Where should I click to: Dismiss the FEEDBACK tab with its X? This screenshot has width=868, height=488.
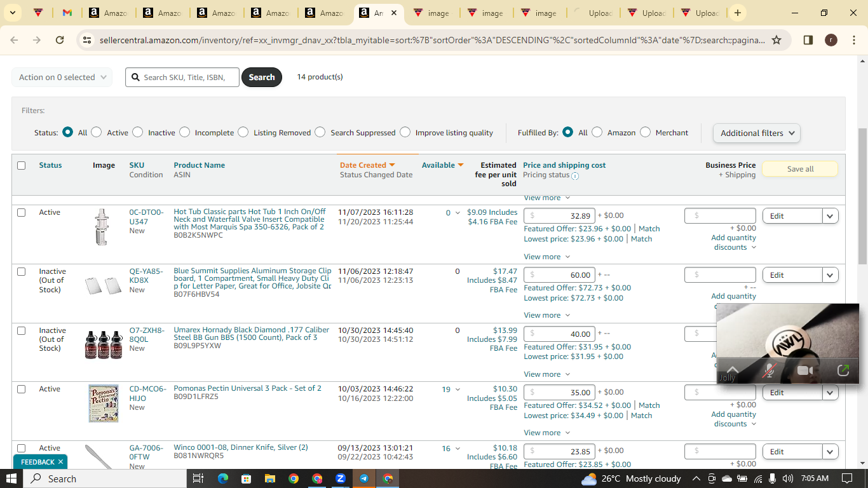click(60, 462)
